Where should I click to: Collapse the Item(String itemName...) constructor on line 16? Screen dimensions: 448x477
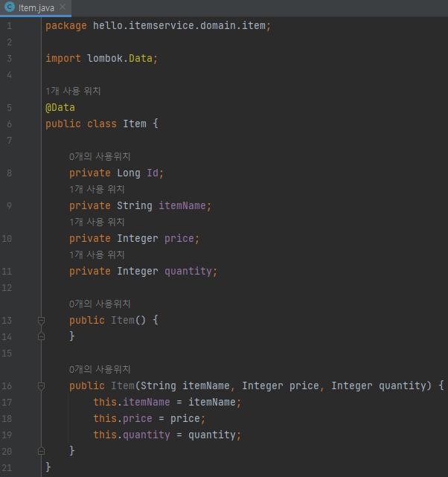click(42, 386)
